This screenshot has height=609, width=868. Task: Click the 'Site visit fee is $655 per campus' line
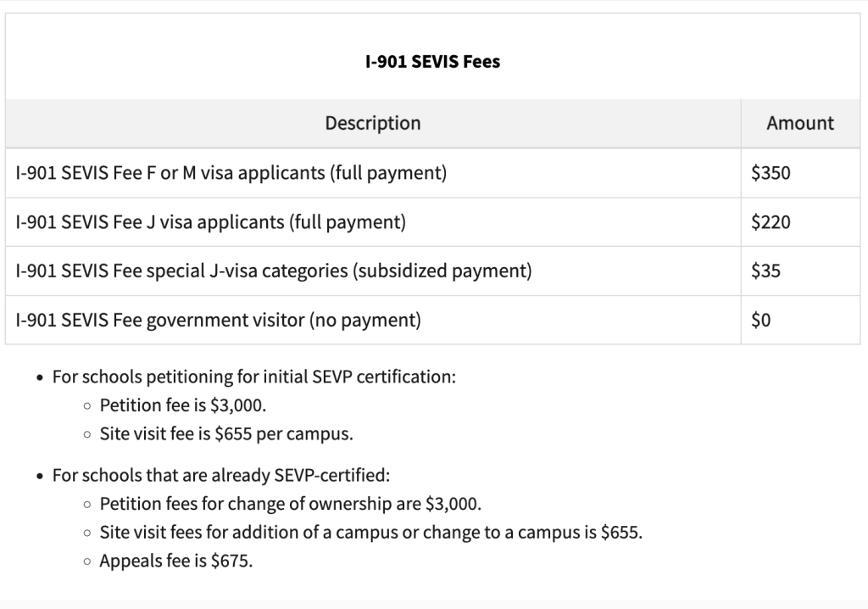225,434
